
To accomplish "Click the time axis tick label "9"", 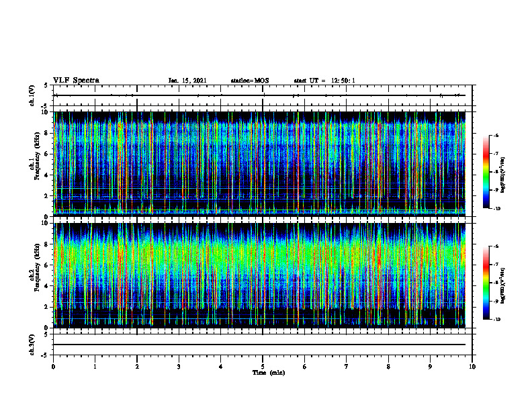I will (430, 367).
